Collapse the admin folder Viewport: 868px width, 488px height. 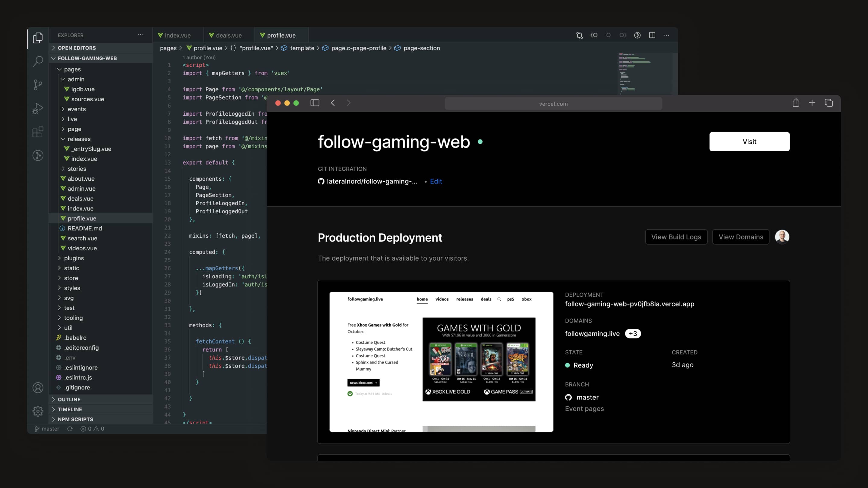click(101, 79)
